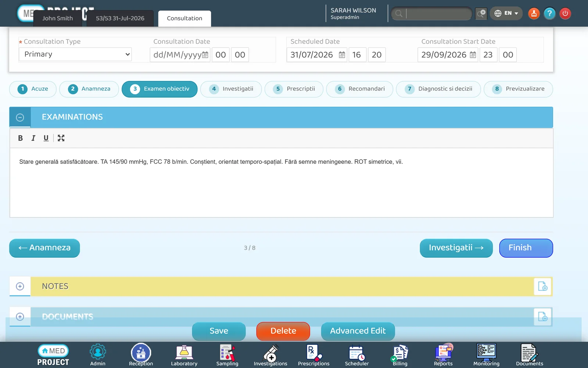Go to step 7 Diagnostic si decizii
Screen dimensions: 588x368
pos(438,89)
